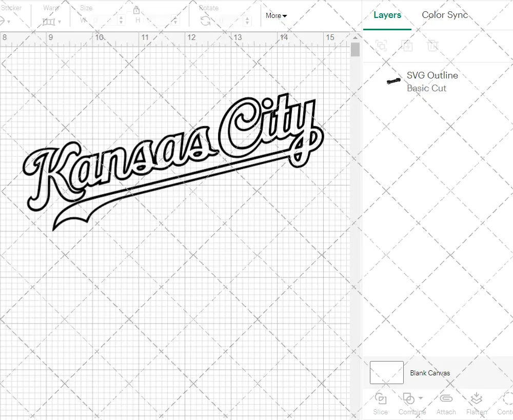The width and height of the screenshot is (513, 420).
Task: Click the canvas vertical scrollbar
Action: coord(355,50)
